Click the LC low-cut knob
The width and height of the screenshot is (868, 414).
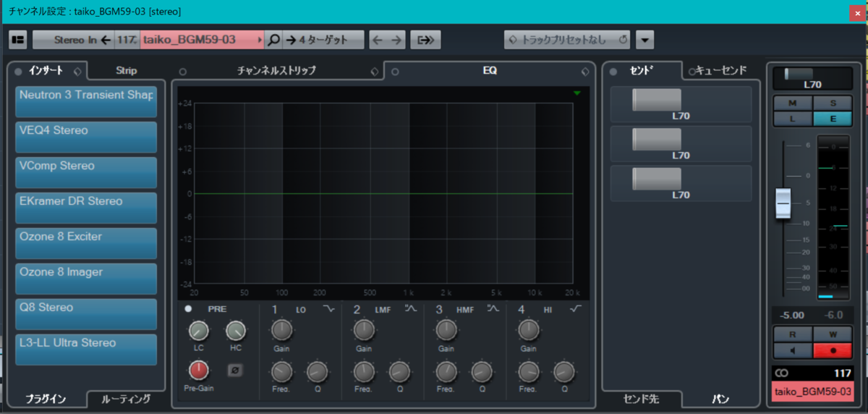pos(199,331)
